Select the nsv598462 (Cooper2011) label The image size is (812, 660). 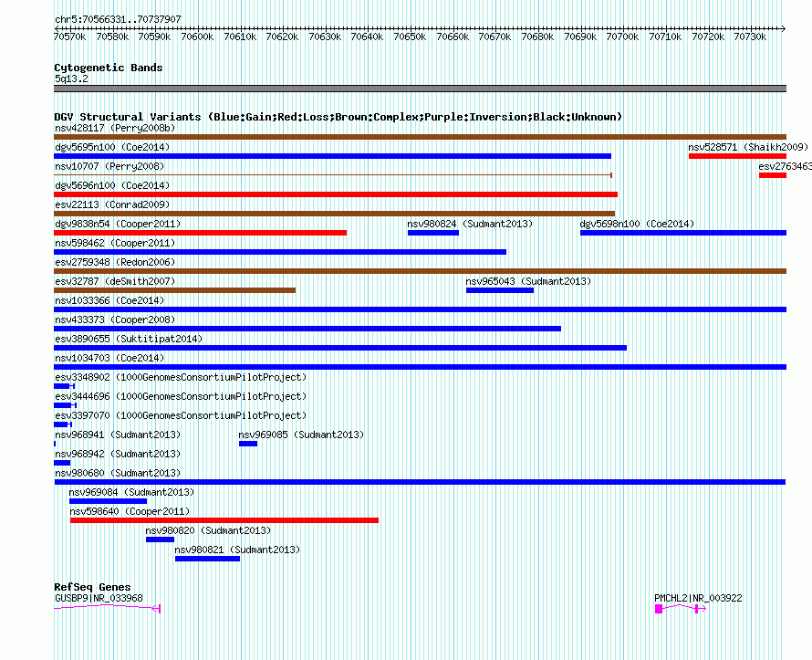(115, 243)
